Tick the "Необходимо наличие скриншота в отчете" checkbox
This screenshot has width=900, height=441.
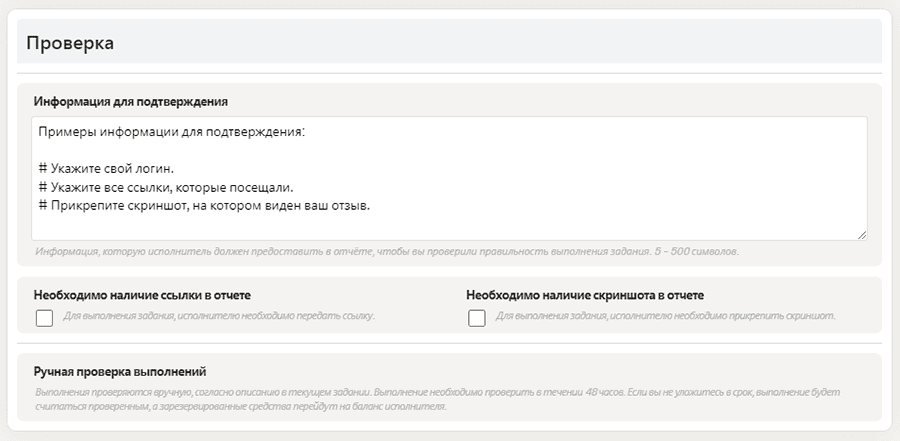pos(477,318)
